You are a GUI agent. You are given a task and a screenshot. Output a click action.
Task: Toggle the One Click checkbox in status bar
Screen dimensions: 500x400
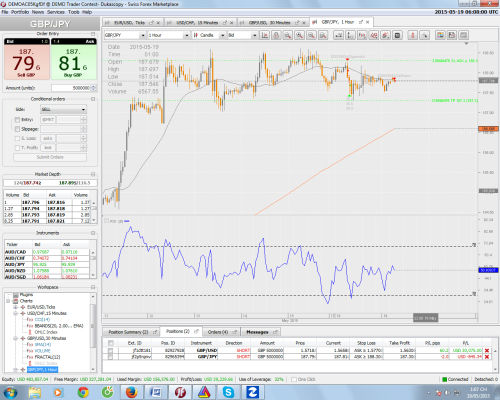click(x=294, y=379)
